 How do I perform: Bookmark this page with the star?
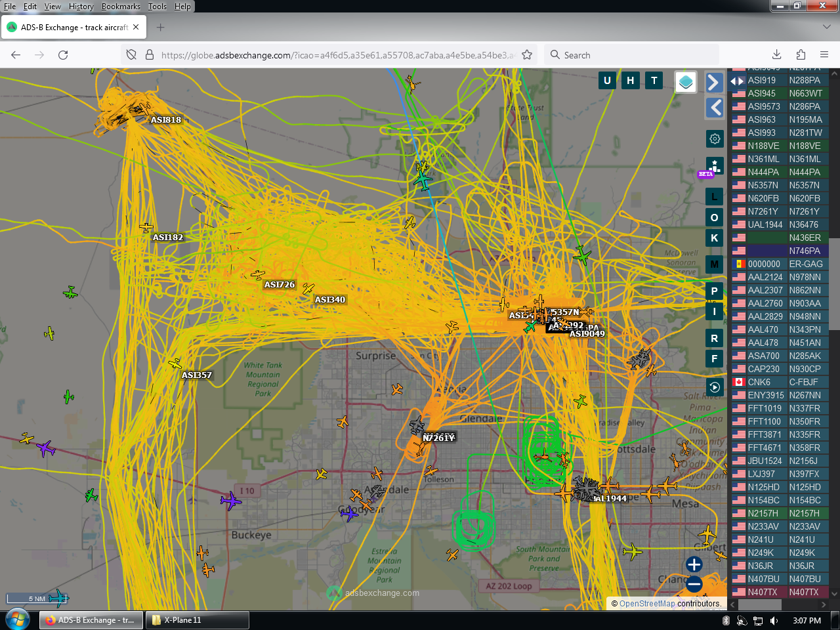[x=527, y=55]
